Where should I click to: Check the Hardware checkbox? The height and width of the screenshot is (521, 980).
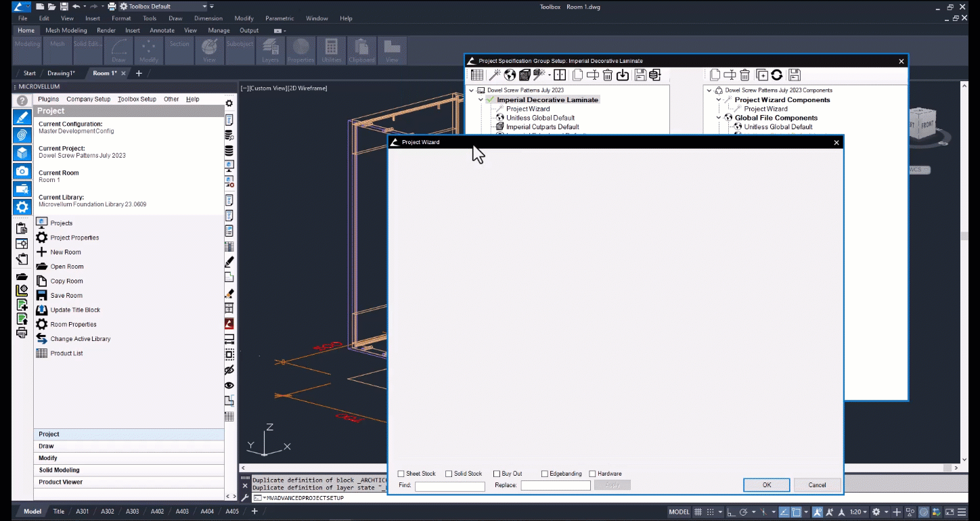pos(593,474)
